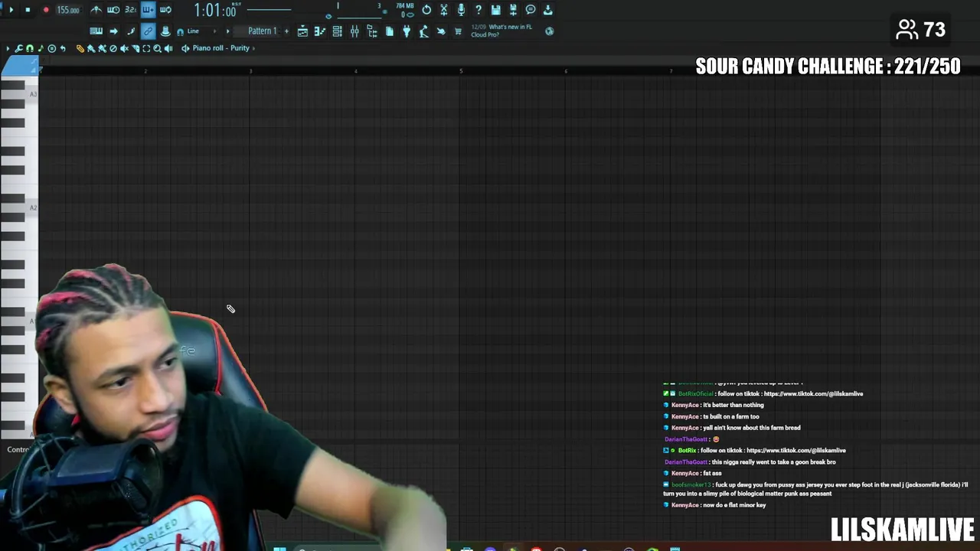Screen dimensions: 980x551
Task: Toggle the metronome
Action: (96, 10)
